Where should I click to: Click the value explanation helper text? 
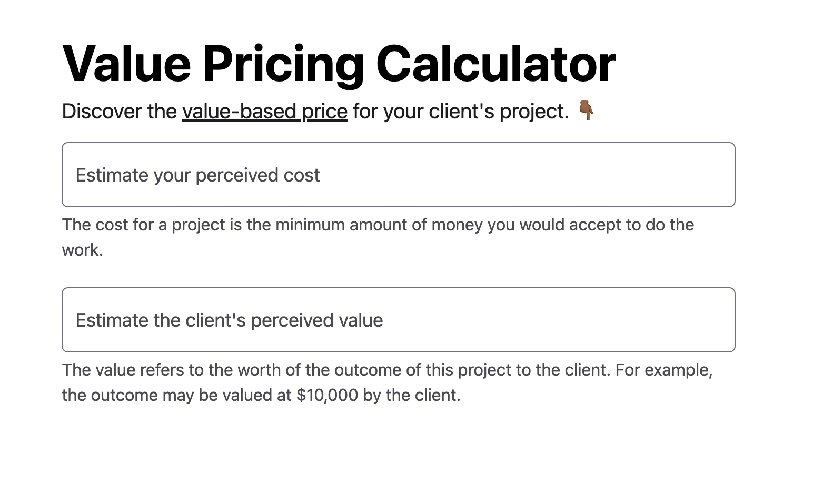click(x=387, y=370)
